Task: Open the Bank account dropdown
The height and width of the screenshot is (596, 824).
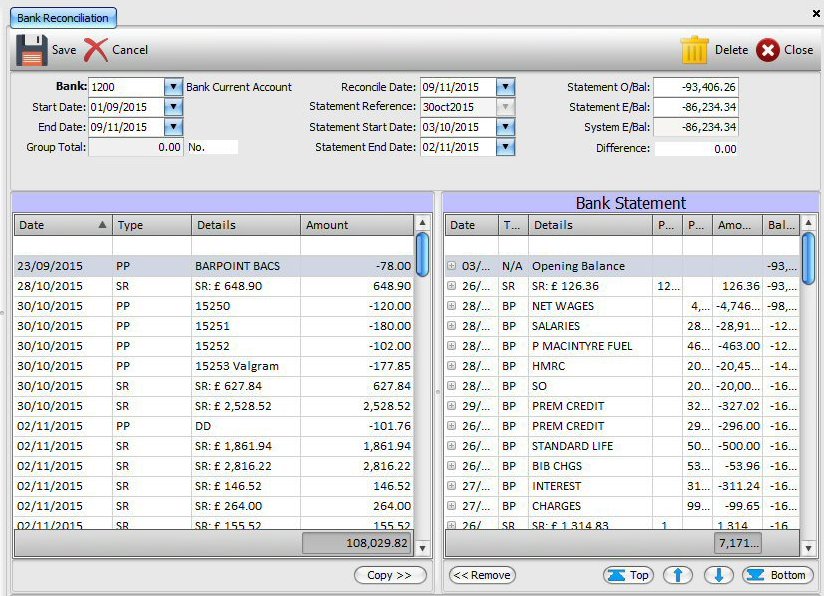Action: (x=176, y=87)
